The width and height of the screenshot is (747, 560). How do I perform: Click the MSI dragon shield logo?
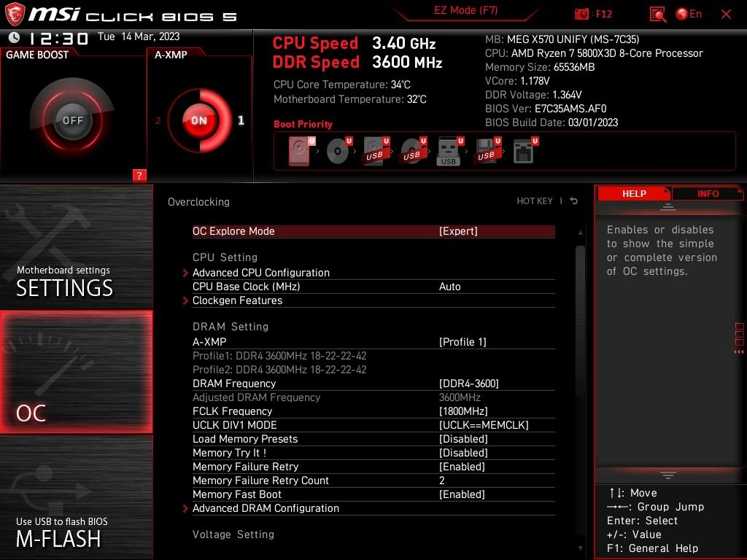15,14
